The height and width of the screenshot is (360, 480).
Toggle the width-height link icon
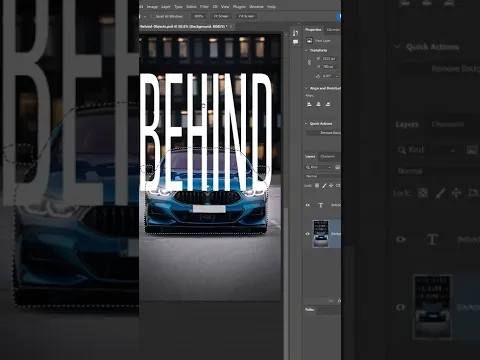(x=309, y=62)
